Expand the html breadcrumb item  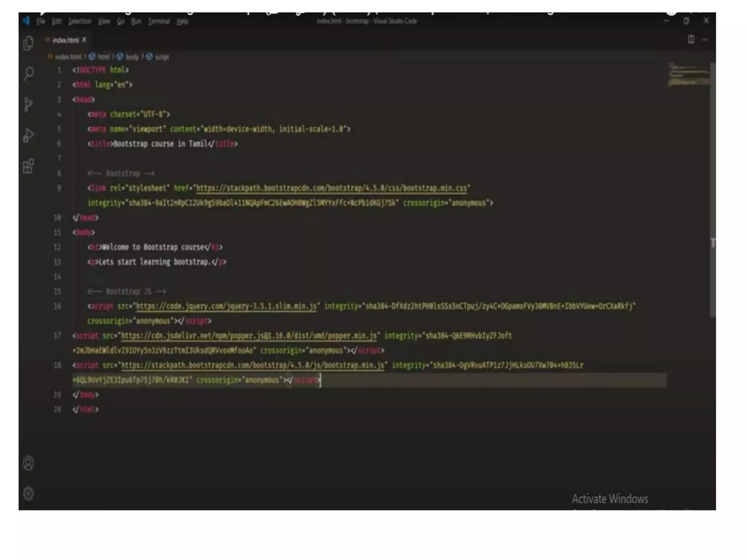(103, 57)
